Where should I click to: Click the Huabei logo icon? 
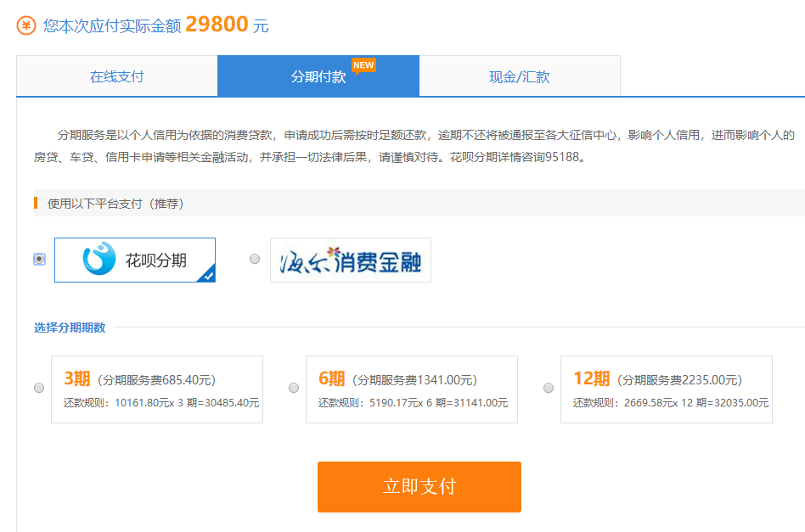click(x=99, y=259)
